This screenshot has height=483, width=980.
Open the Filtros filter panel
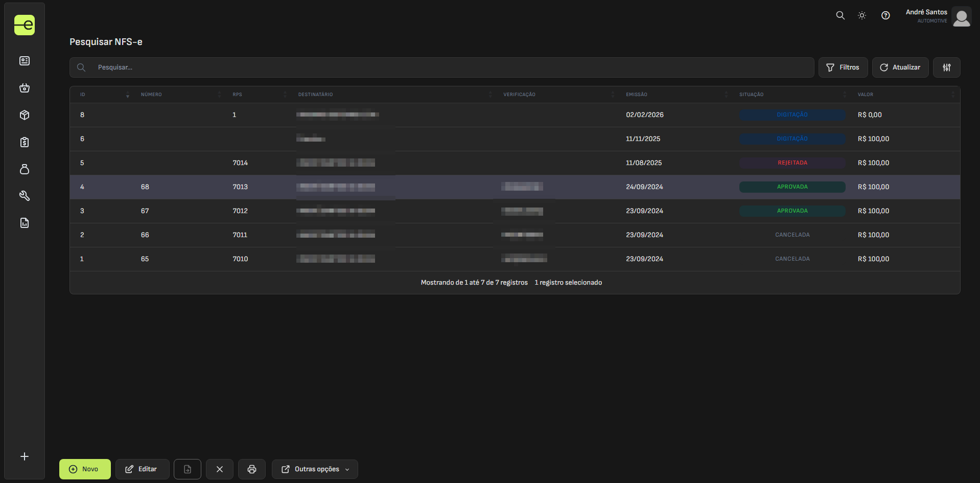point(843,67)
